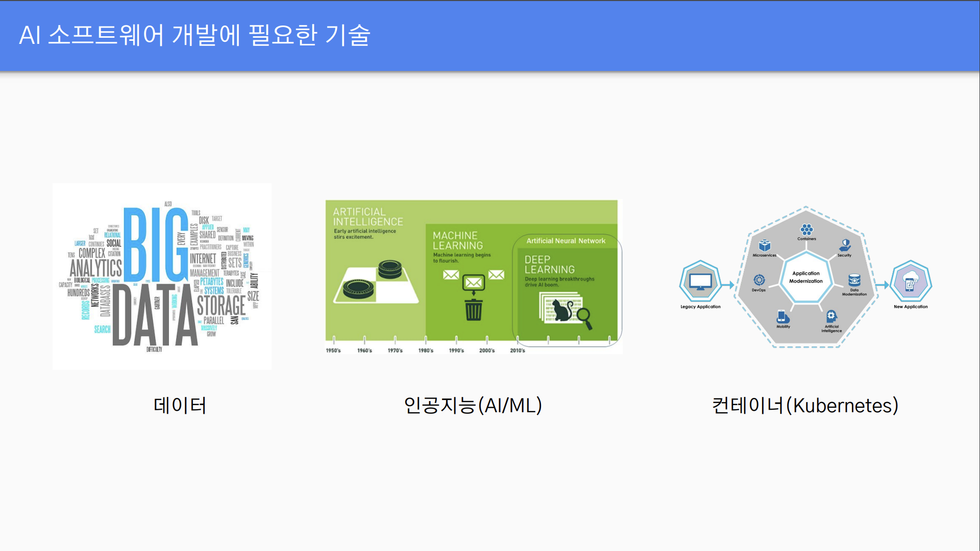The image size is (980, 551).
Task: Click the Containers icon in heptagon diagram
Action: click(x=806, y=230)
